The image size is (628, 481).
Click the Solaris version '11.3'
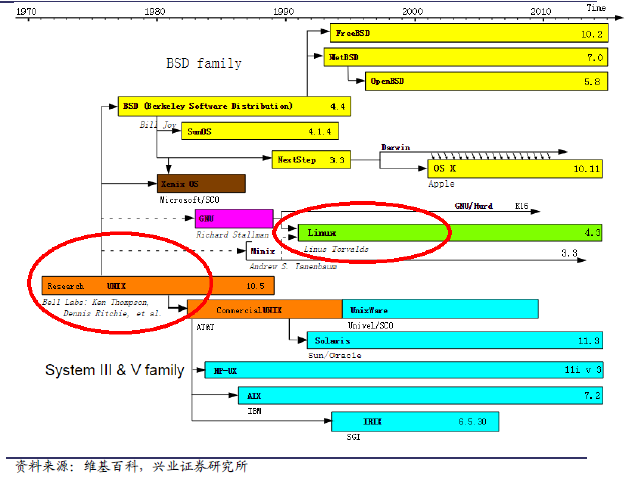589,341
